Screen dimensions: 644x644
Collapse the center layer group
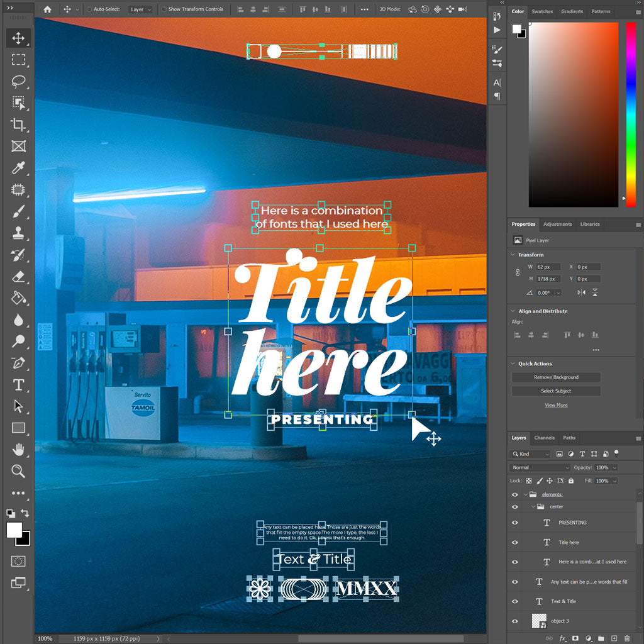[533, 507]
